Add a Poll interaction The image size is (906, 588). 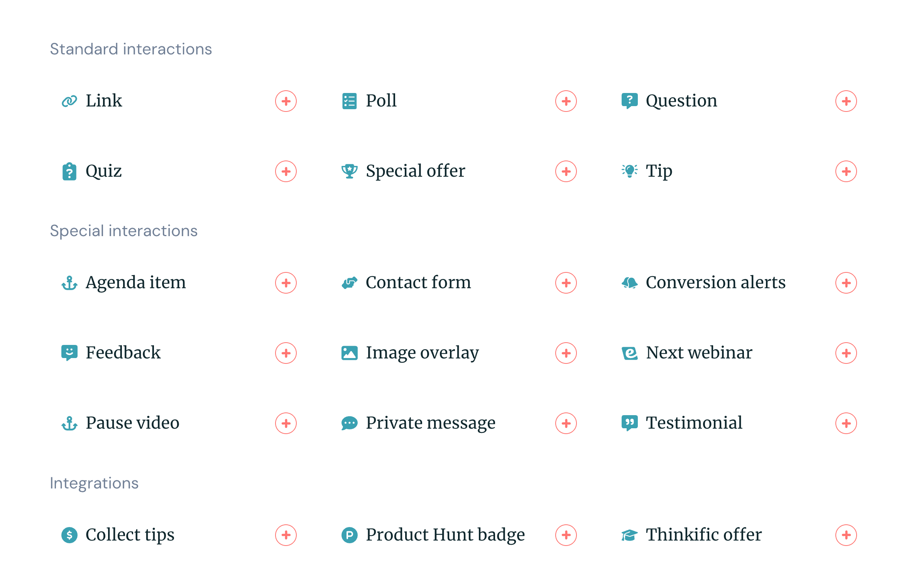coord(566,101)
